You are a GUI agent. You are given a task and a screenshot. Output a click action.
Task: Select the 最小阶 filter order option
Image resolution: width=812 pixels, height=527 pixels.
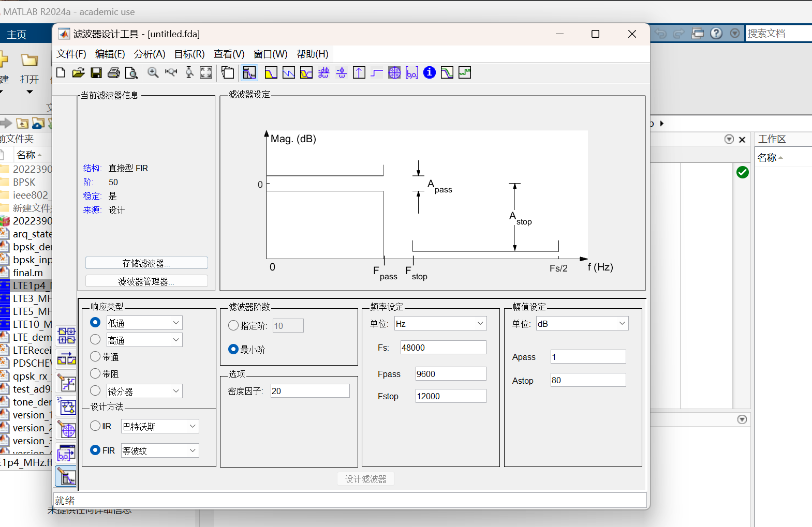point(233,349)
